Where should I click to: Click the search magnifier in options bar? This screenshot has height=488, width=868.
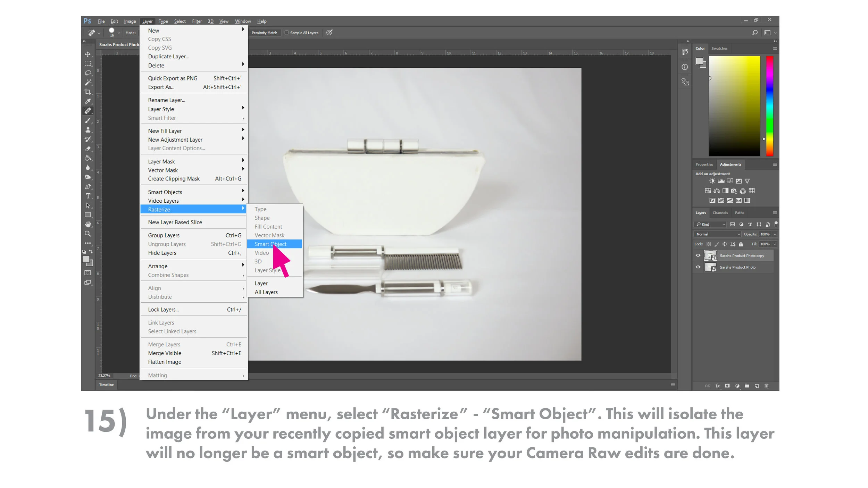(x=755, y=33)
